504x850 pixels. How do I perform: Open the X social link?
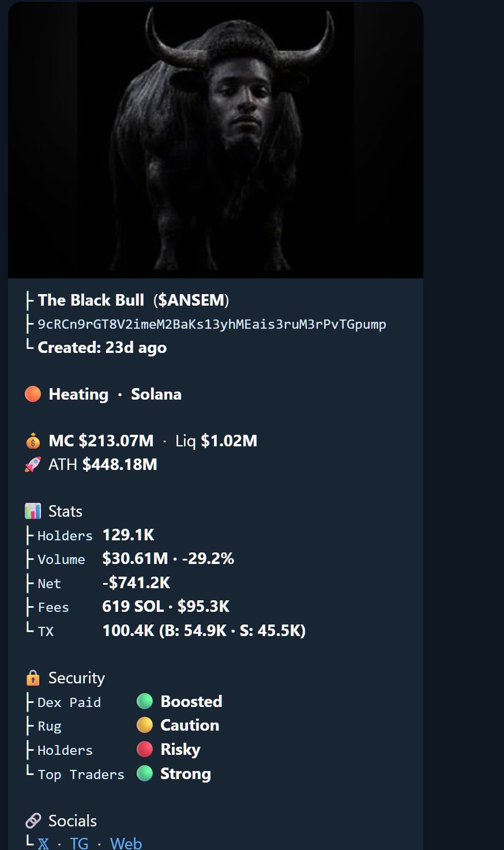(x=43, y=844)
